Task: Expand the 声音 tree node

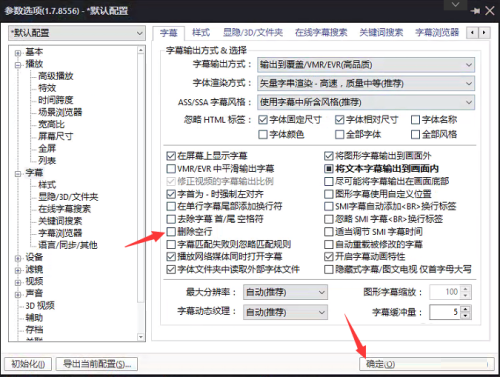Action: click(18, 294)
